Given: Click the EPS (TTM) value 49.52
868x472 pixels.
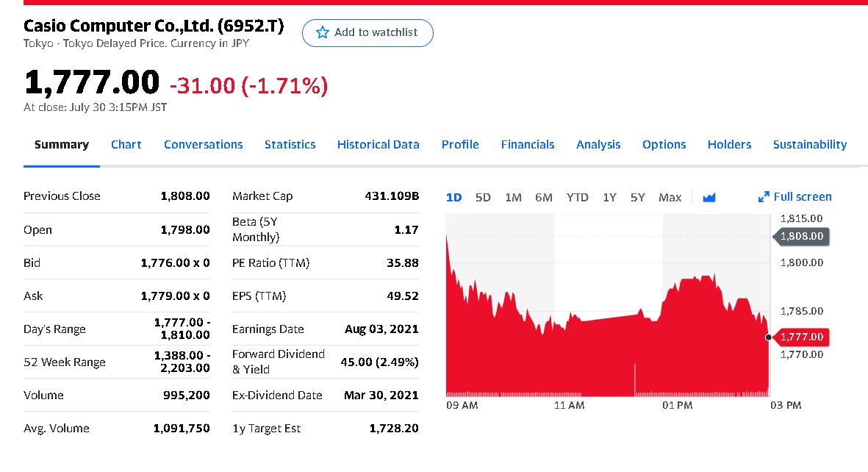Looking at the screenshot, I should [x=403, y=296].
